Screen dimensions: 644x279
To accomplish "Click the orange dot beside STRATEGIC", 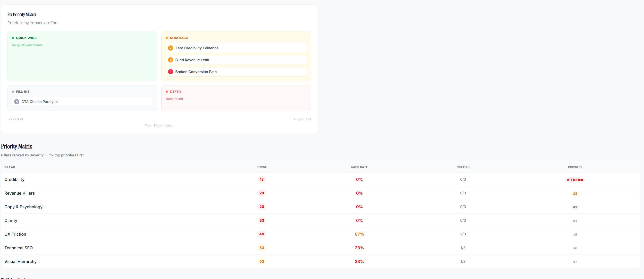I will (x=166, y=38).
